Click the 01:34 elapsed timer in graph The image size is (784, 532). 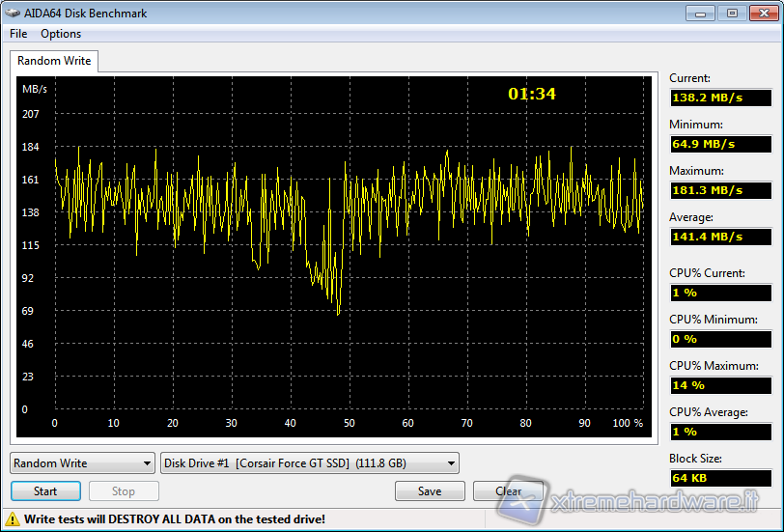point(532,95)
